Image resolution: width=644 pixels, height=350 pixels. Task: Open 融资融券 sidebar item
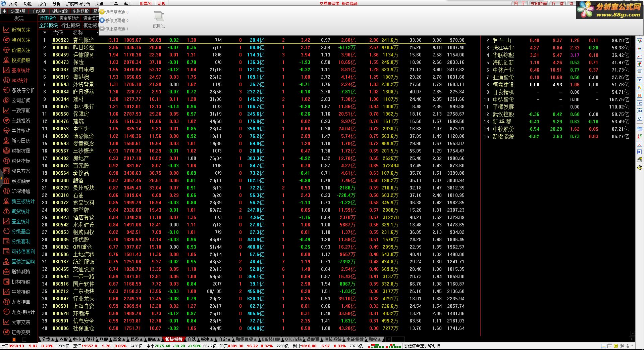coord(17,181)
